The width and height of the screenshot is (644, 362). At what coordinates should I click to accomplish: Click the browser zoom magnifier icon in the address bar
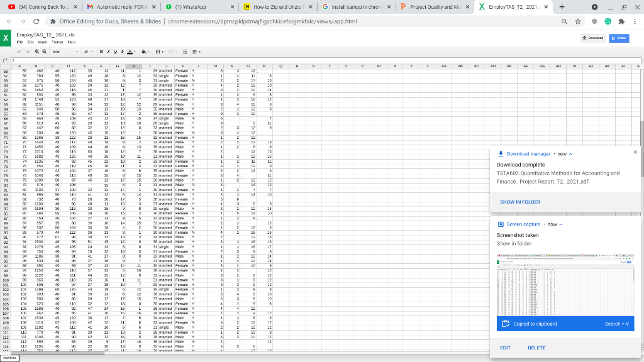(x=564, y=21)
